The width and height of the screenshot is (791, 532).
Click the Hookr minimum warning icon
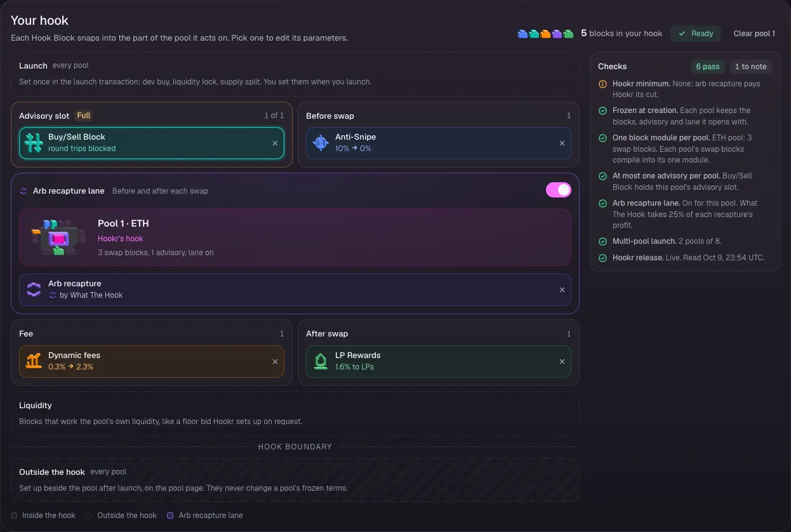602,84
